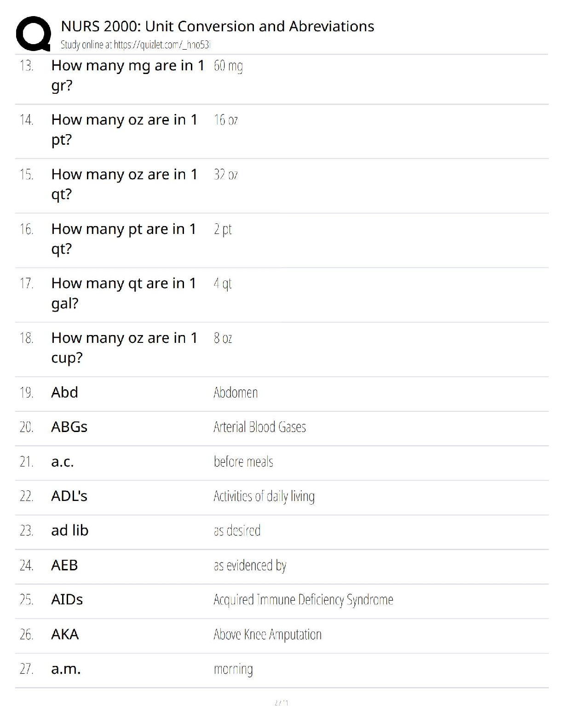
Task: Click the '60 mg' answer
Action: (228, 66)
